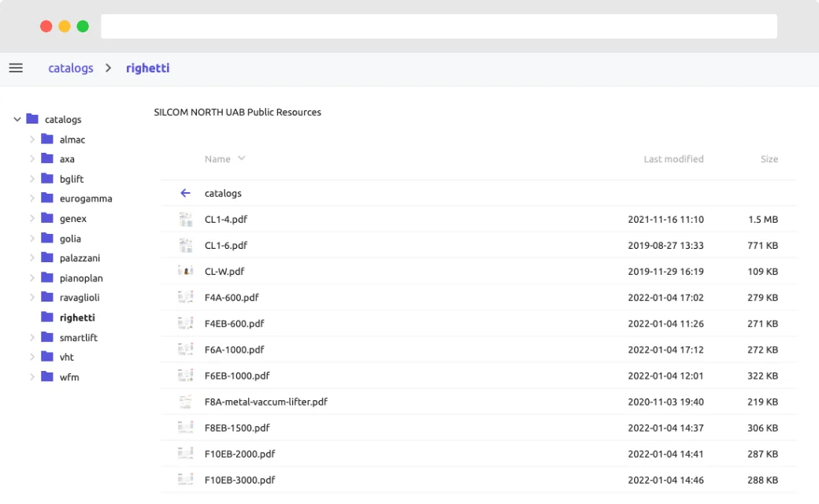Open F8A-metal-vaccum-lifter.pdf file
Screen dimensions: 819x504
coord(265,402)
